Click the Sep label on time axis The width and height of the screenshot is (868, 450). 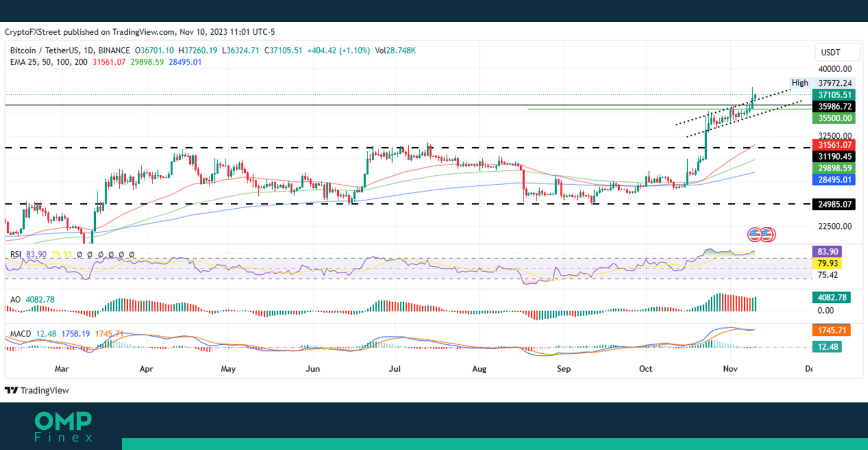pos(564,369)
